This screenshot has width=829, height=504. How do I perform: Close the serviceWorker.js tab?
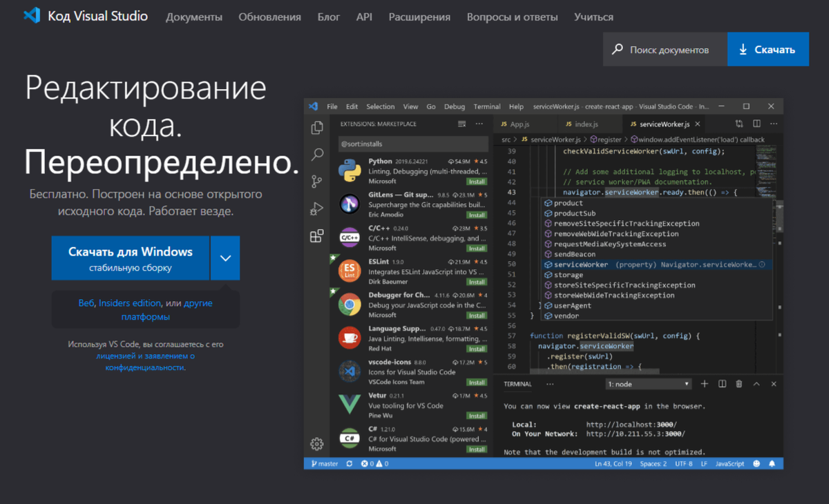click(698, 124)
